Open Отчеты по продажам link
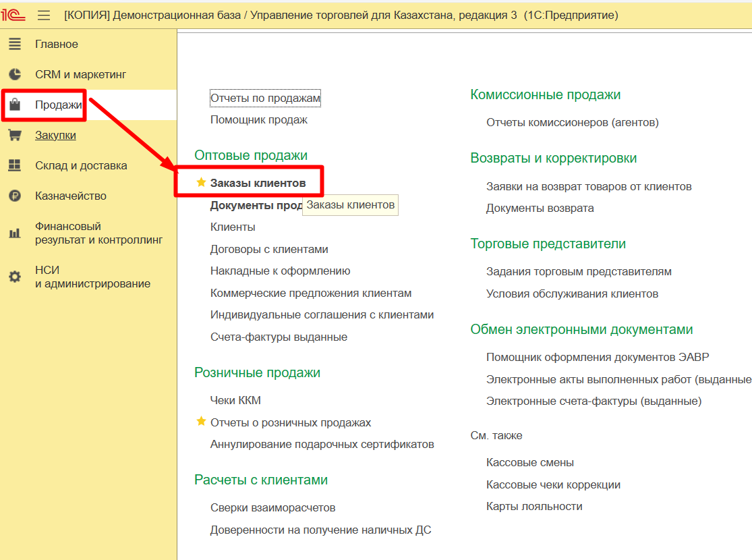Image resolution: width=752 pixels, height=560 pixels. pyautogui.click(x=265, y=99)
